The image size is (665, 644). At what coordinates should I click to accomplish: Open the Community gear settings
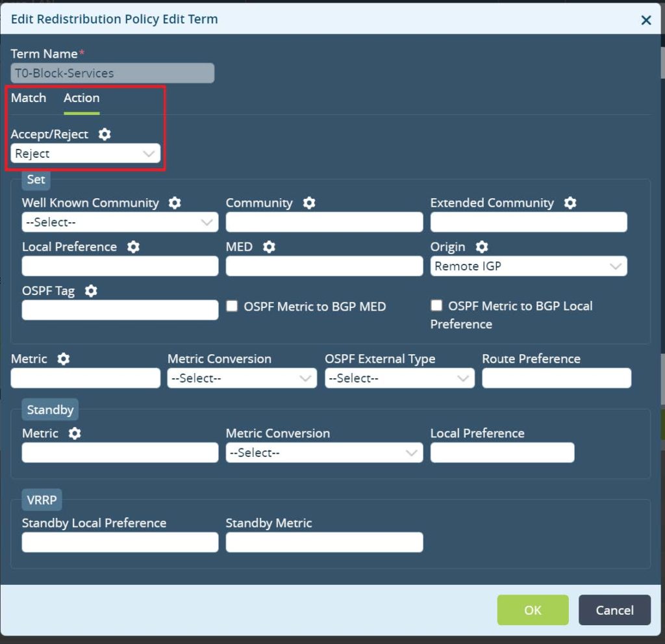pos(309,203)
